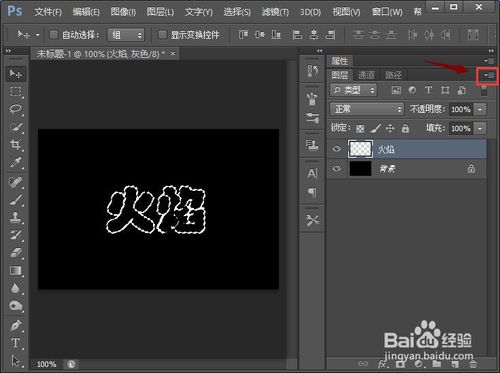Open the Paragraph panel icon
500x373 pixels.
click(312, 192)
